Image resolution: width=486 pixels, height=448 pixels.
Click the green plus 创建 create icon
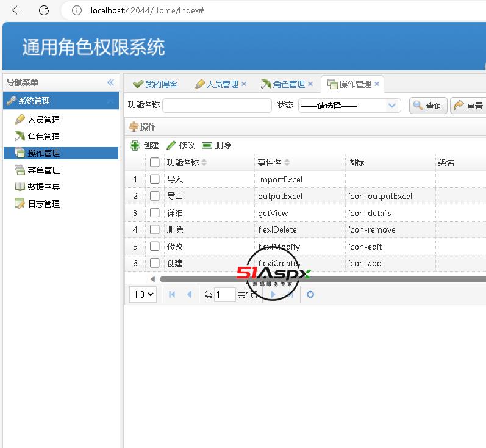point(135,145)
